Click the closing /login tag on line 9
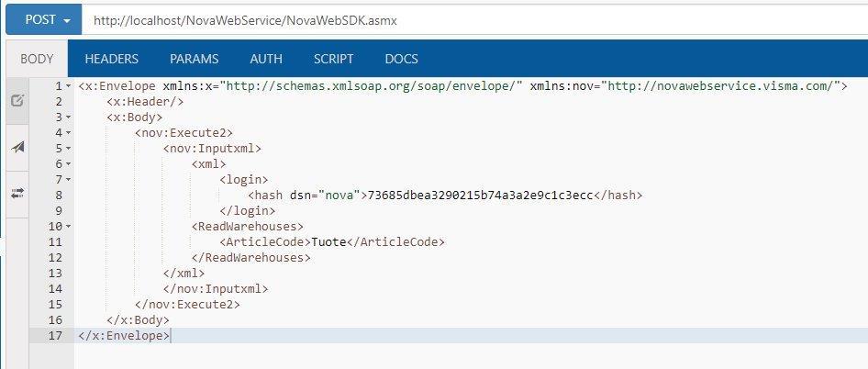This screenshot has height=369, width=868. coord(248,210)
